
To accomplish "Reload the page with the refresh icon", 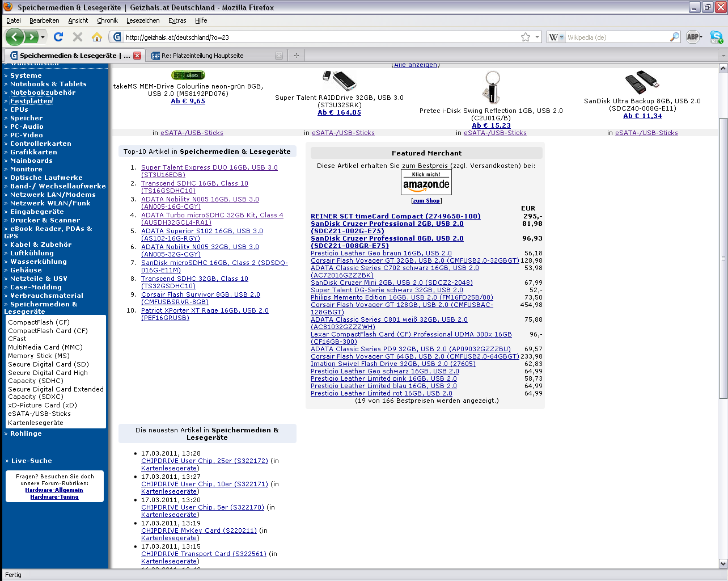I will tap(58, 37).
